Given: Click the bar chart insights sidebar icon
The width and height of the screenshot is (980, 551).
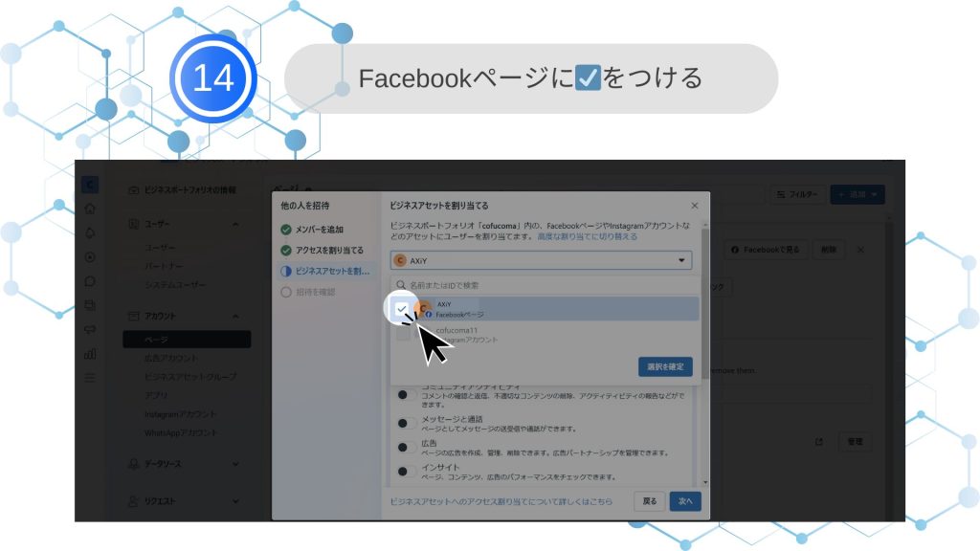Looking at the screenshot, I should [x=90, y=353].
